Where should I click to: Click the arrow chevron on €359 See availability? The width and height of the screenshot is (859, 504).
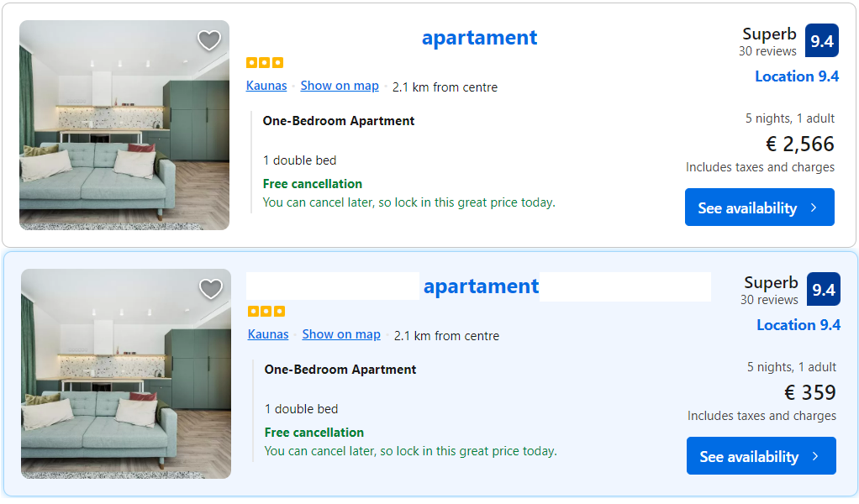coord(815,456)
